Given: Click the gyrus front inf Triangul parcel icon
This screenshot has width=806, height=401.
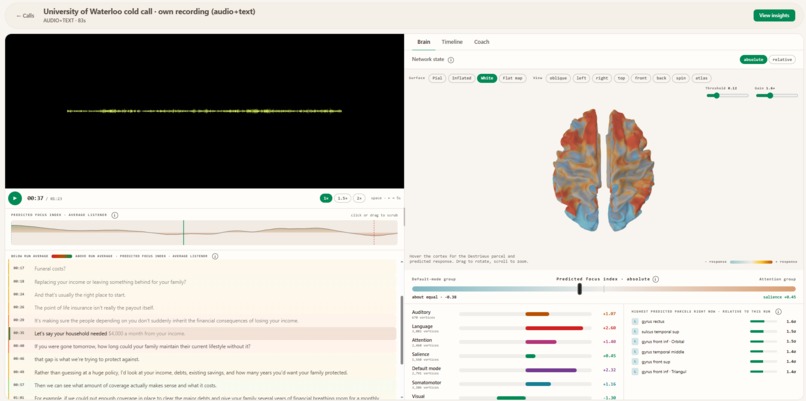Looking at the screenshot, I should pos(635,371).
